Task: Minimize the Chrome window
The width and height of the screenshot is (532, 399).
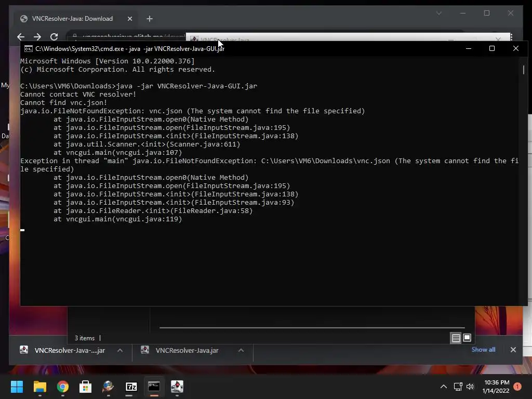Action: click(x=463, y=13)
